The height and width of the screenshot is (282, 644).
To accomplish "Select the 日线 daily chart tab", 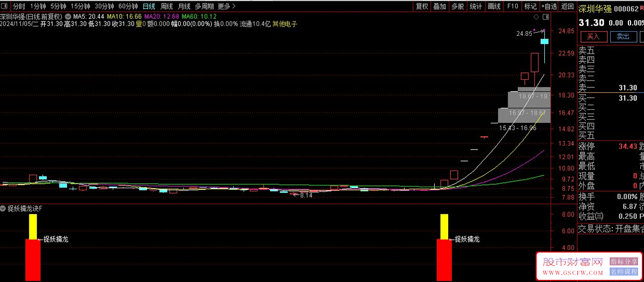I will (x=149, y=6).
